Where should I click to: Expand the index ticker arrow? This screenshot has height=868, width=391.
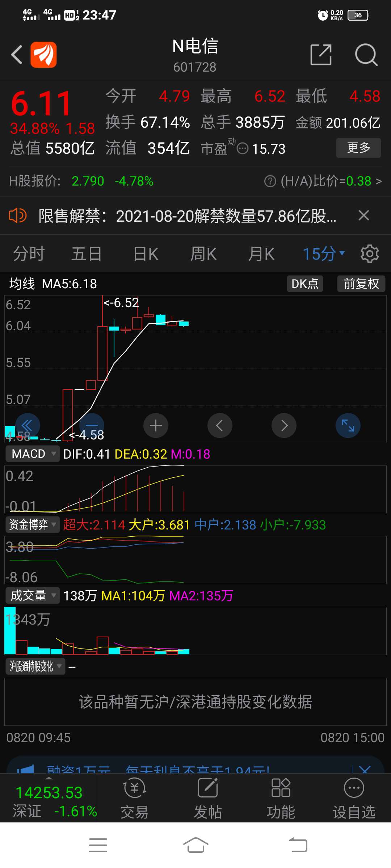(x=49, y=778)
